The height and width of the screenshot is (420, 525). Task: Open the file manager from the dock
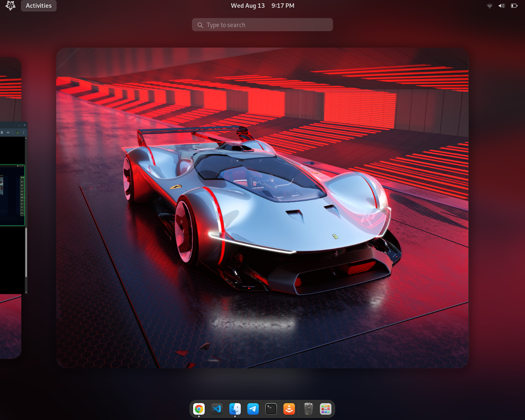(x=235, y=409)
